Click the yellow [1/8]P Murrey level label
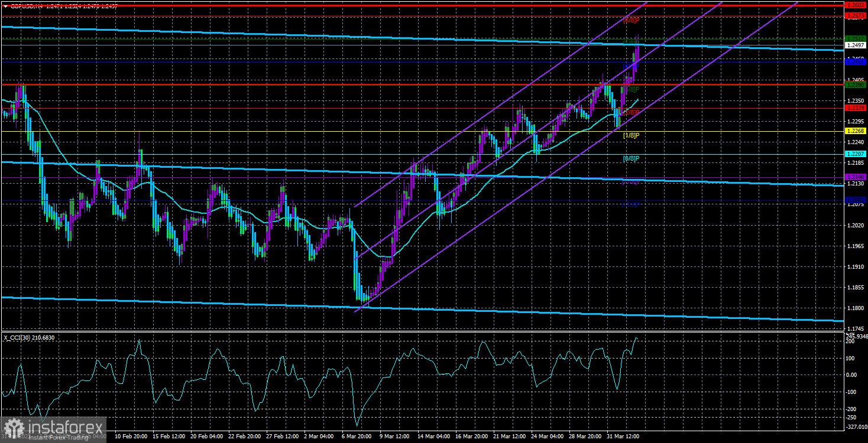The height and width of the screenshot is (443, 868). coord(631,135)
